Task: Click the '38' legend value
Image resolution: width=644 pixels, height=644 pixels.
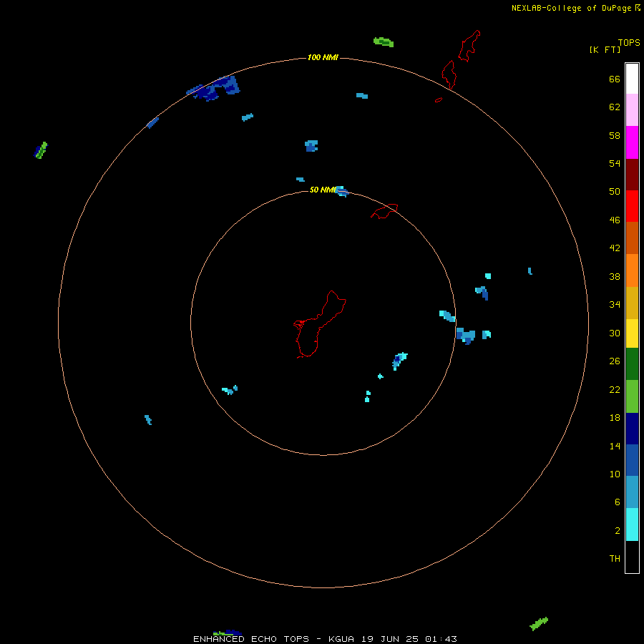Action: 615,277
